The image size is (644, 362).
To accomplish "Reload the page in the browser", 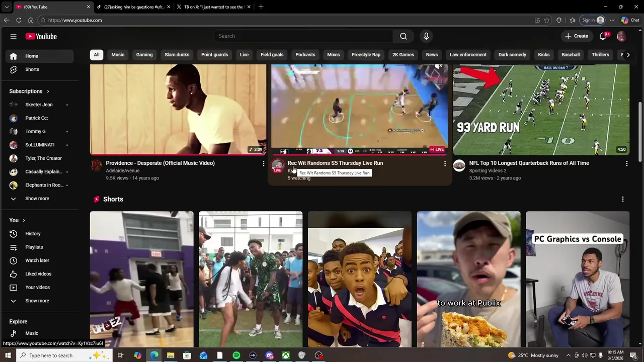I will (19, 20).
